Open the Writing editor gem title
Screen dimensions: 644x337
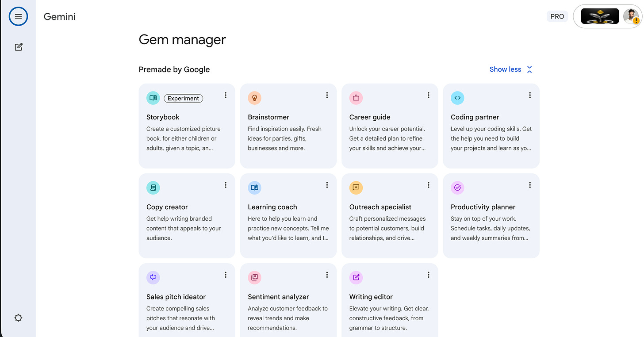(371, 297)
